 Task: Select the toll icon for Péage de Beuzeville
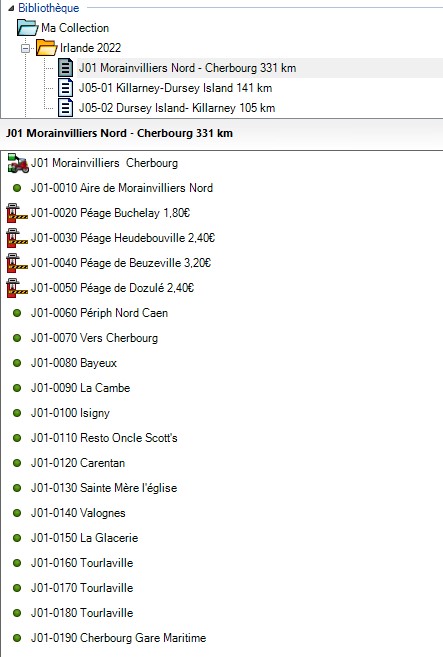(17, 263)
